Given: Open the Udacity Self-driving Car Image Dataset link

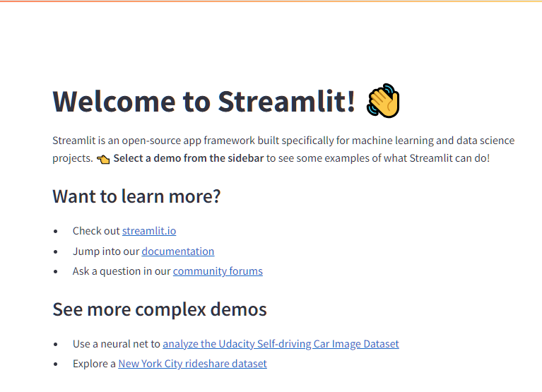Looking at the screenshot, I should pos(281,344).
